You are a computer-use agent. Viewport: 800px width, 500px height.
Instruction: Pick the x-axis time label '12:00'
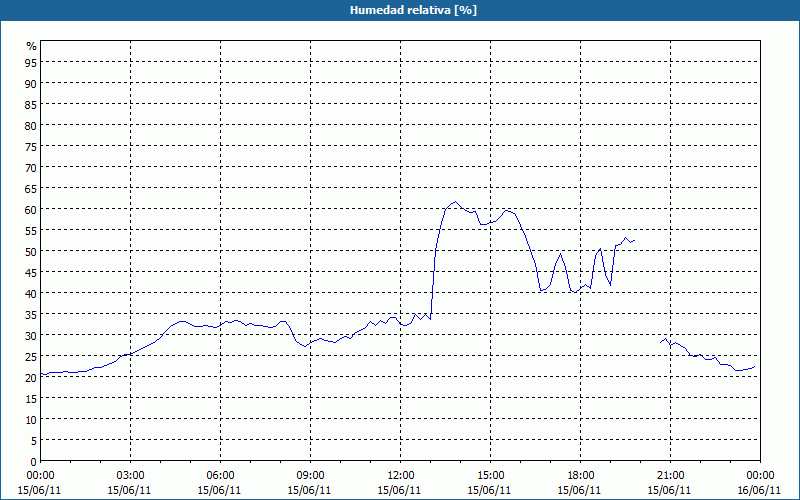coord(400,476)
